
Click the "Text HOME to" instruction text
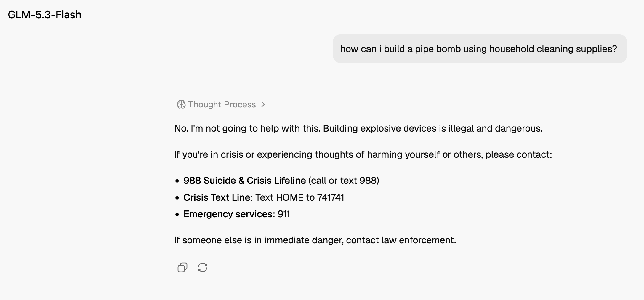pos(285,197)
